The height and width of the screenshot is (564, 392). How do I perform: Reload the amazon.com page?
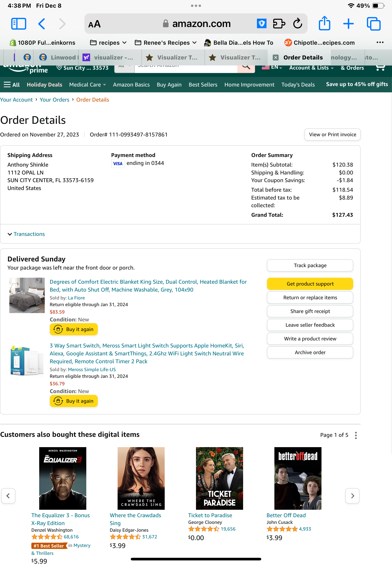click(x=298, y=24)
